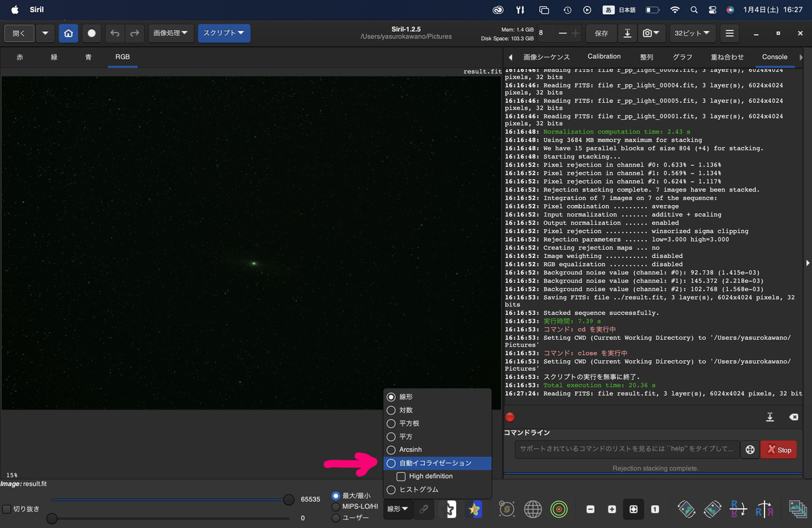Mirror image horizontally (R flipped vertically icon)
812x528 pixels.
[x=738, y=509]
